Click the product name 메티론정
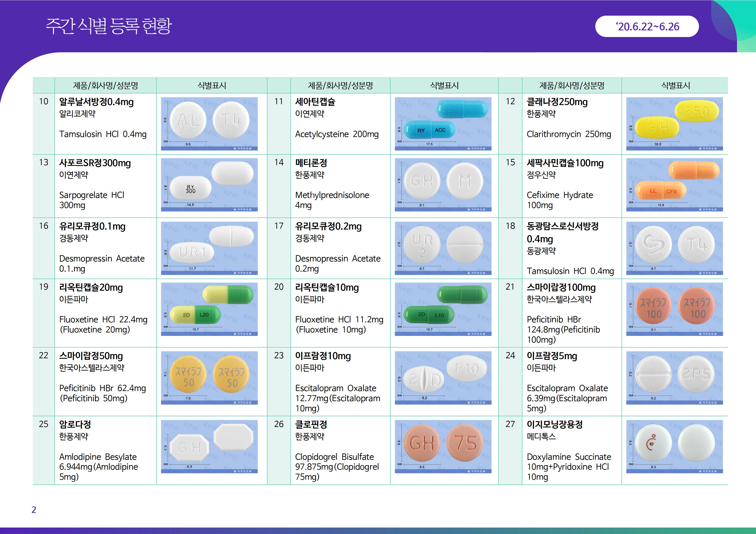This screenshot has width=756, height=534. pos(311,163)
